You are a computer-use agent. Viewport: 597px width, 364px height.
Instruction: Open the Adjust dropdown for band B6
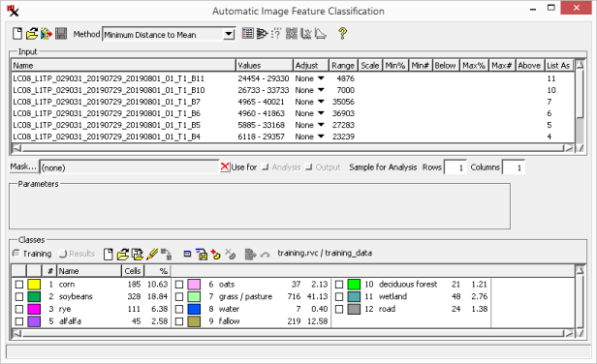click(x=321, y=113)
